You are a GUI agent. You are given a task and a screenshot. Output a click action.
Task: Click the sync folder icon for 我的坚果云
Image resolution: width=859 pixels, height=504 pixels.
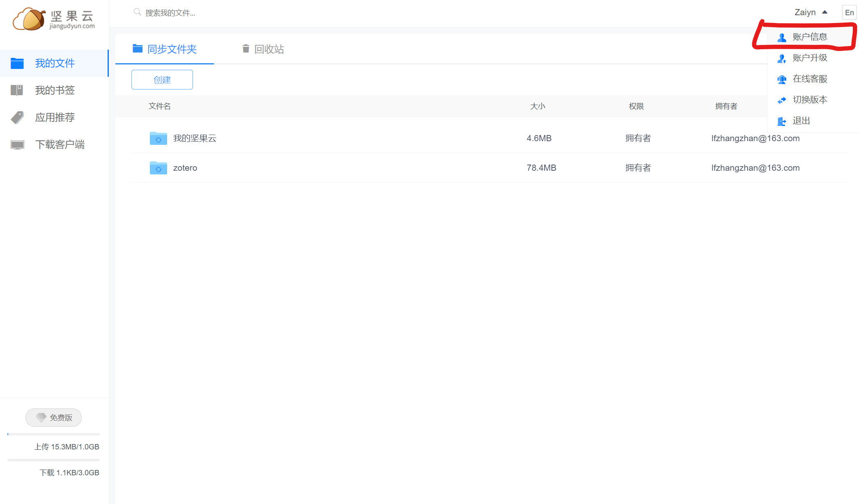[x=158, y=138]
